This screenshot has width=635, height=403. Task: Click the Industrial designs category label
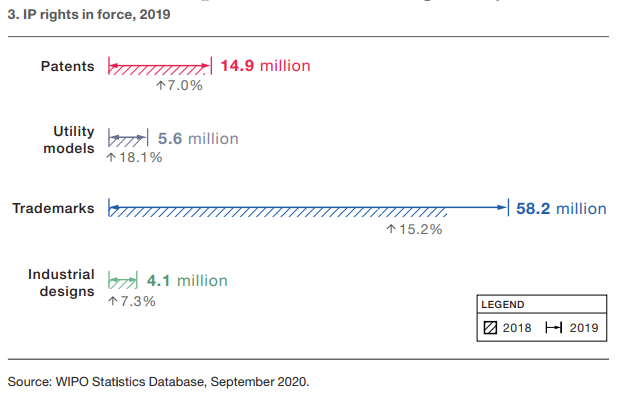[62, 282]
